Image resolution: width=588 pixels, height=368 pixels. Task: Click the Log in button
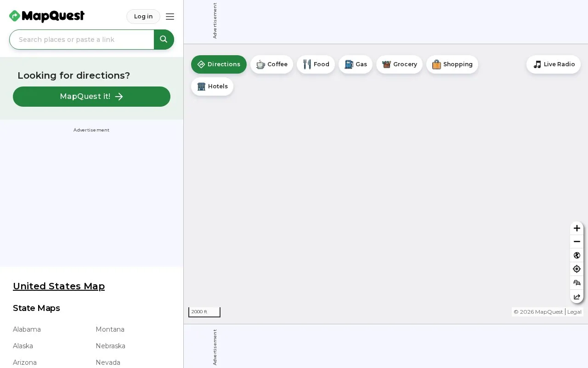143,17
